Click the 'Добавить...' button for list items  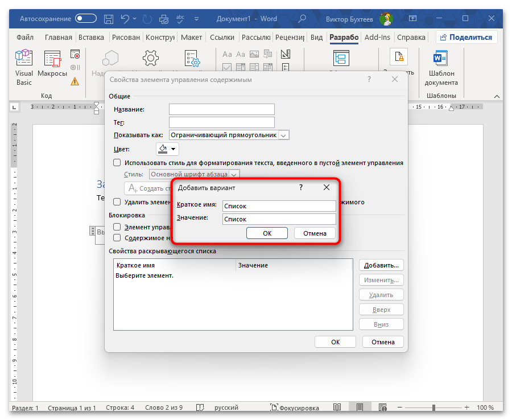pos(381,265)
